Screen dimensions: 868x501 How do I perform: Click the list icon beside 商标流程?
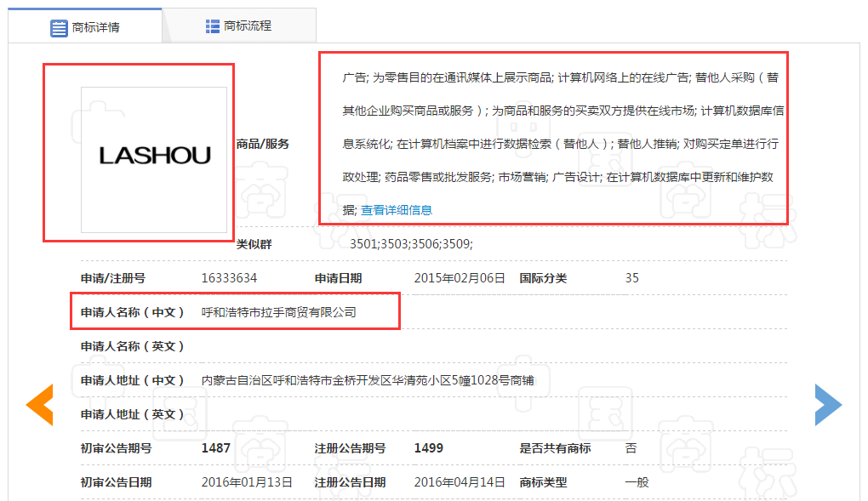(213, 26)
